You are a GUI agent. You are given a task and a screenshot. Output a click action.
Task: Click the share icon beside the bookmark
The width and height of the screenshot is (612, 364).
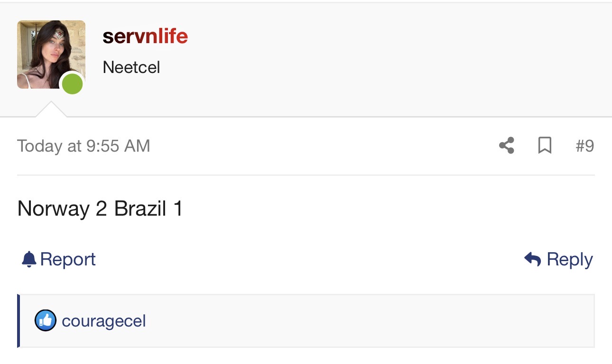tap(507, 146)
